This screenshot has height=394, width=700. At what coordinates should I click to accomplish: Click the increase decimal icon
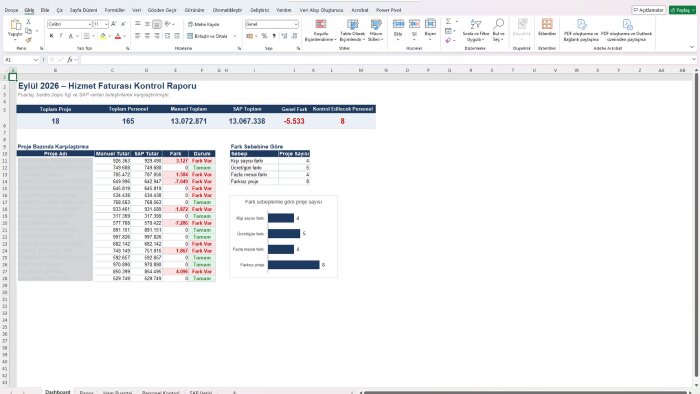coord(284,36)
